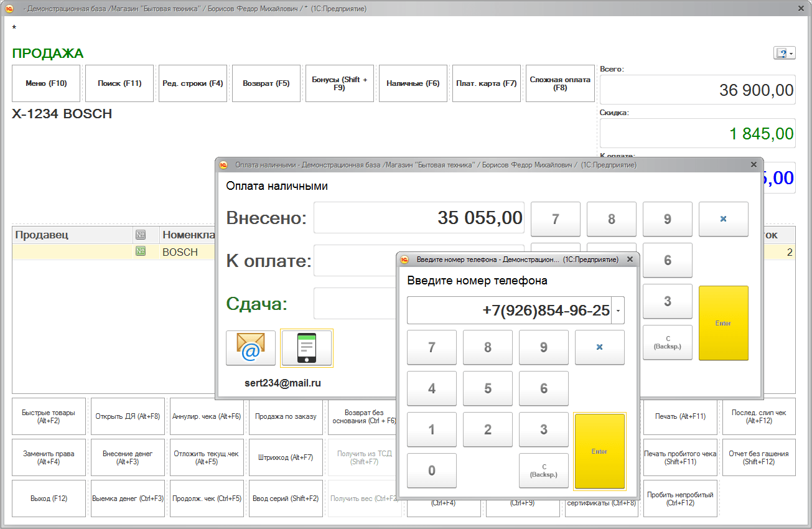Close the Оплата наличными window
812x529 pixels.
tap(754, 165)
